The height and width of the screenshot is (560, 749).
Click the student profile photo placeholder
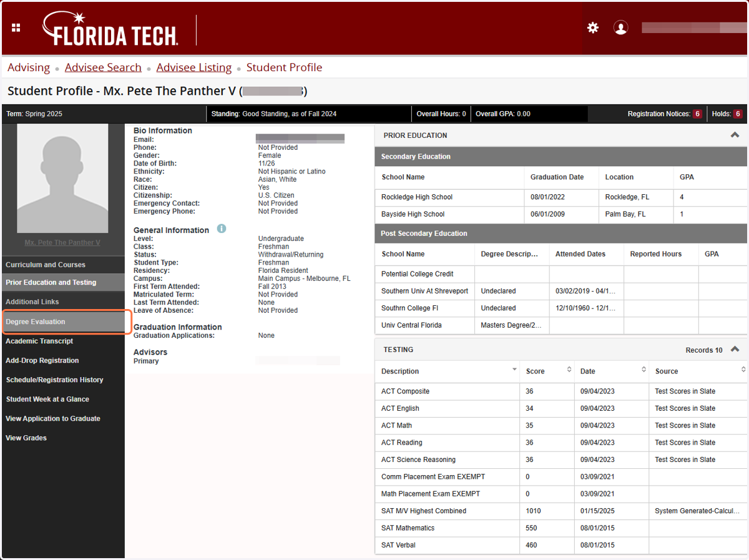pos(62,178)
